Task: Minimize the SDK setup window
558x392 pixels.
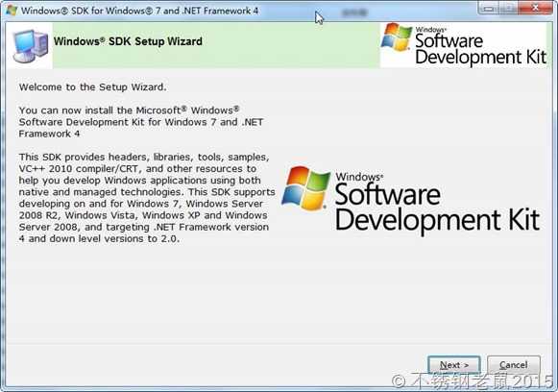Action: click(x=489, y=8)
